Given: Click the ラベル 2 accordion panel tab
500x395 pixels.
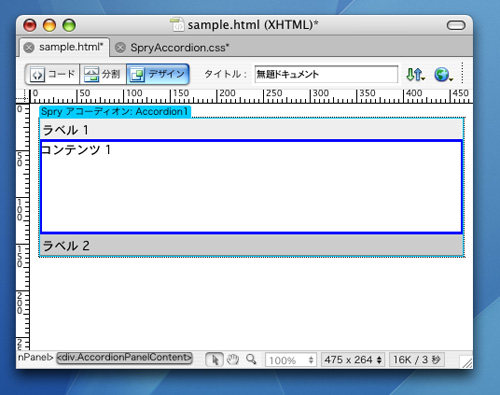Looking at the screenshot, I should [251, 245].
